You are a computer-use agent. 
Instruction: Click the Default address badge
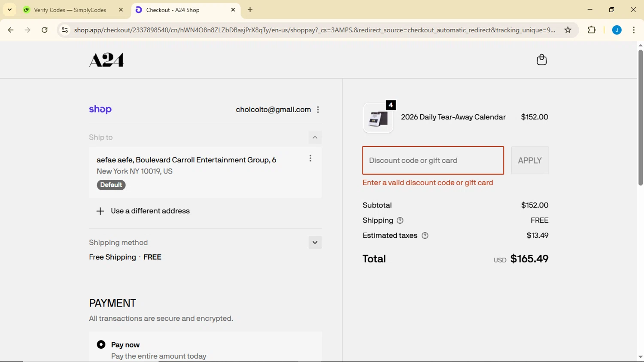pyautogui.click(x=111, y=185)
